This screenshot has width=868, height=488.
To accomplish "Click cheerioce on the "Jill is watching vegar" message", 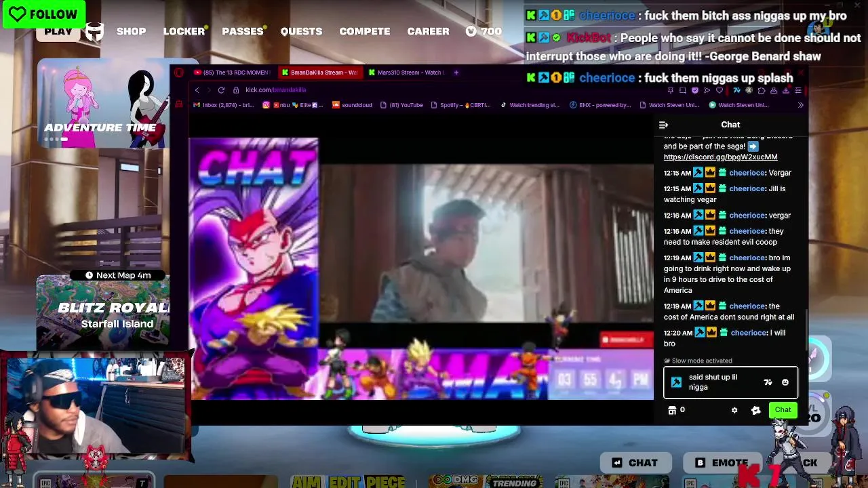I will point(747,188).
